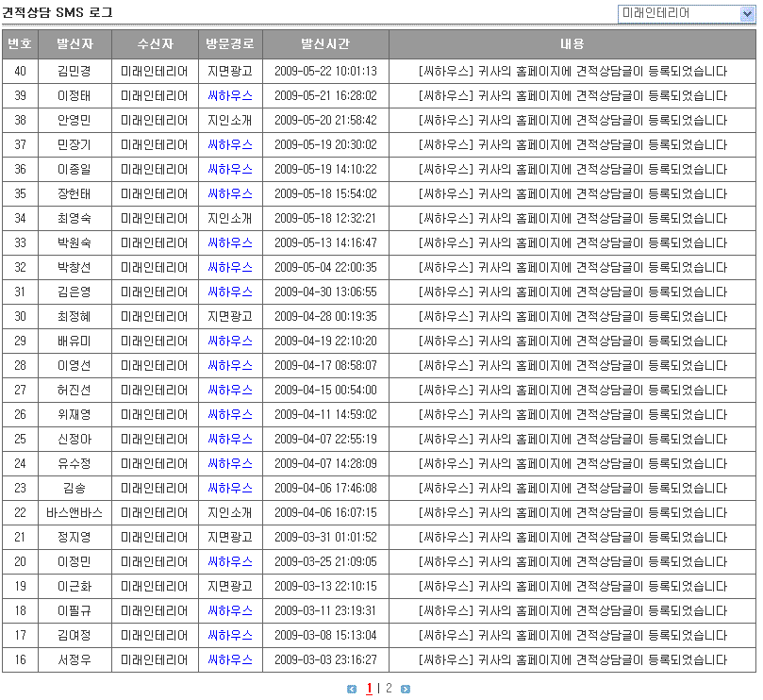
Task: Select current page 1 in pagination
Action: (x=370, y=689)
